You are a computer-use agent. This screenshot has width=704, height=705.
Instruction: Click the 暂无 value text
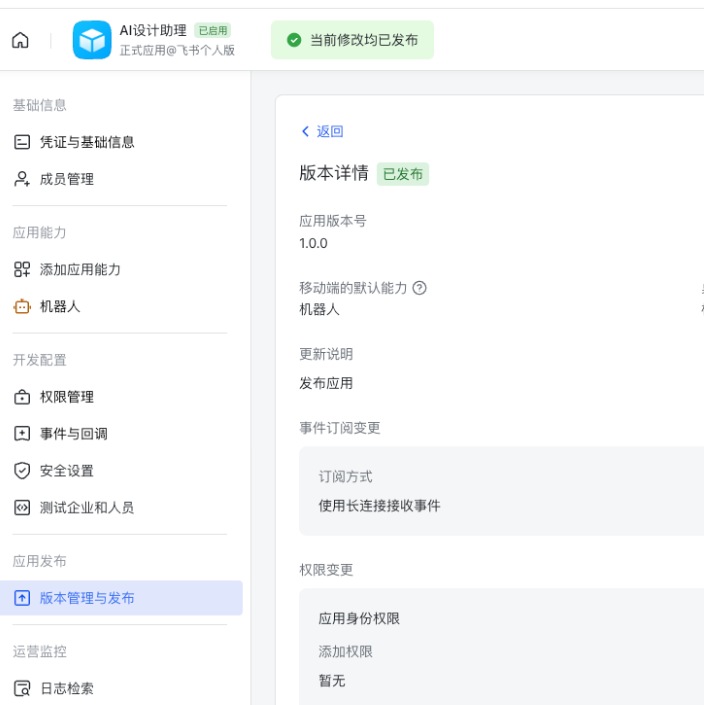click(332, 681)
